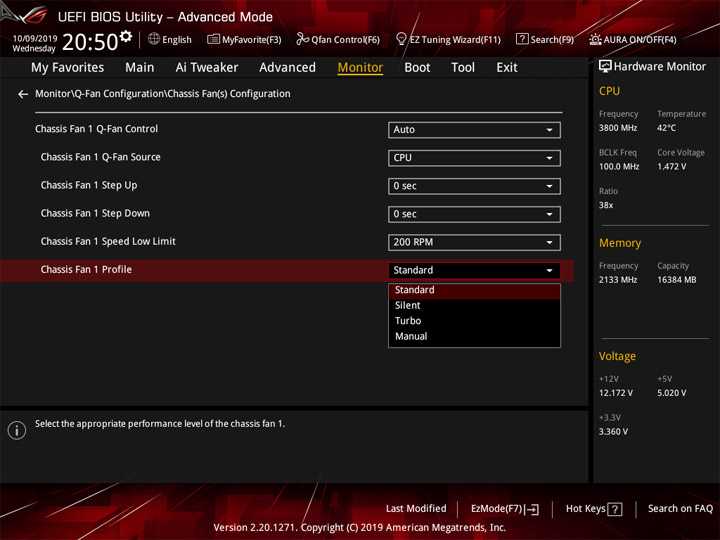Open Chassis Fan 1 Q-Fan Control dropdown
720x540 pixels.
pyautogui.click(x=474, y=130)
